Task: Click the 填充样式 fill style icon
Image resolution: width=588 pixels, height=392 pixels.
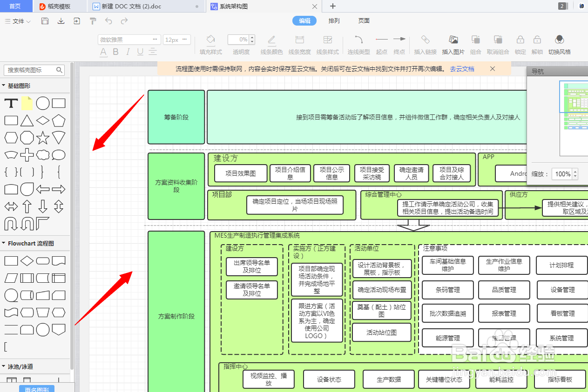Action: 210,40
